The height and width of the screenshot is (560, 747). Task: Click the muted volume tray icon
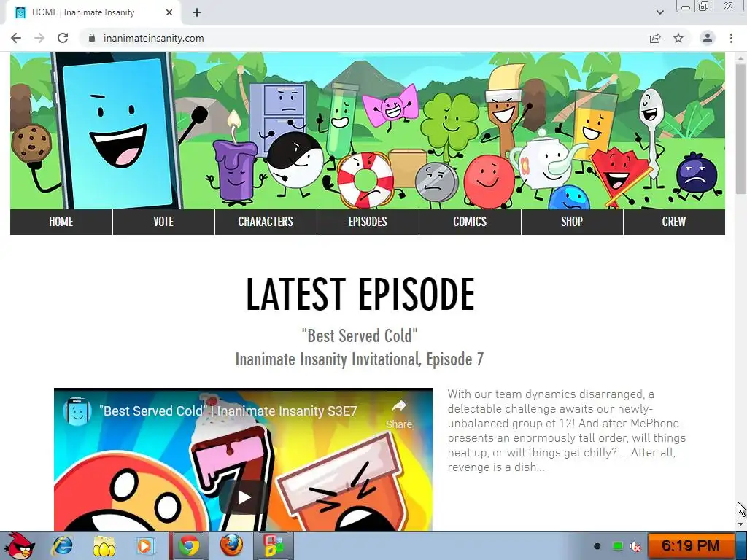pos(635,546)
